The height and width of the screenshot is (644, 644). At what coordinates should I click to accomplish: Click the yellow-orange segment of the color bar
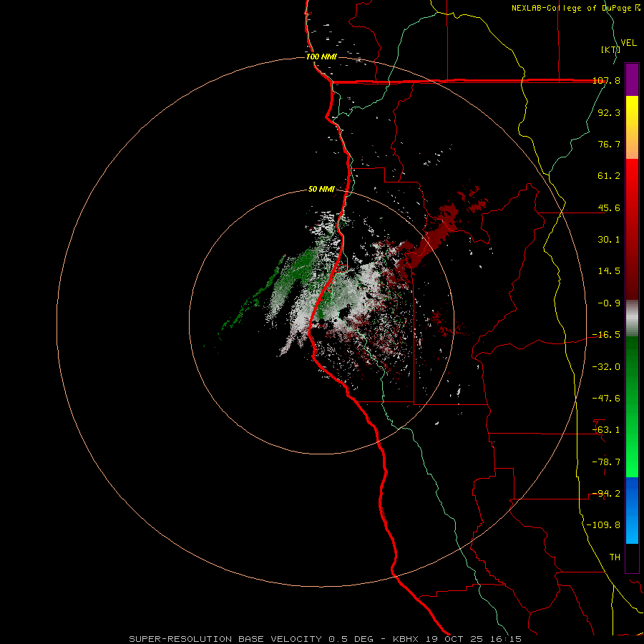[x=632, y=127]
